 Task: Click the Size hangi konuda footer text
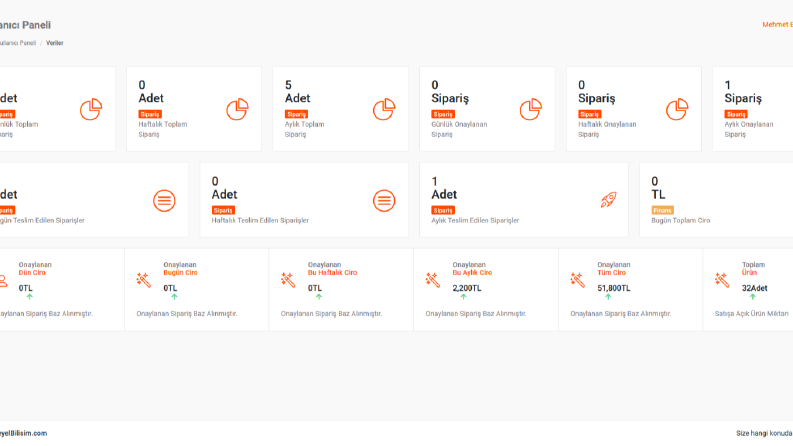tap(764, 433)
